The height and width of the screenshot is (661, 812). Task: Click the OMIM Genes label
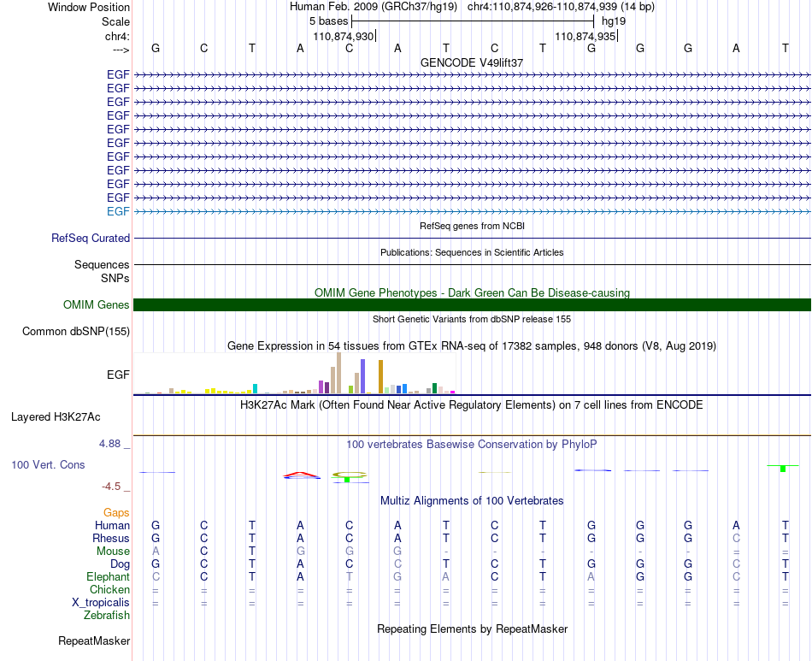[x=97, y=304]
